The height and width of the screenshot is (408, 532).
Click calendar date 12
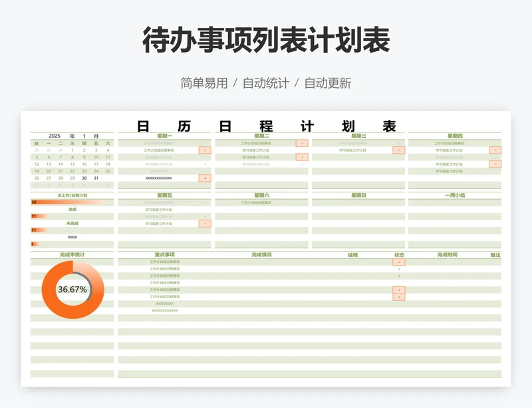click(37, 164)
